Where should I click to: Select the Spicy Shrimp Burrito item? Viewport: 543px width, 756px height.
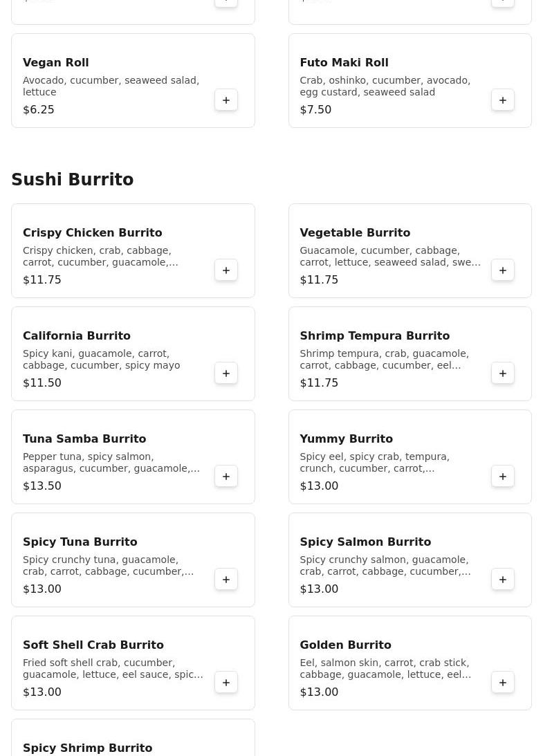pos(87,748)
